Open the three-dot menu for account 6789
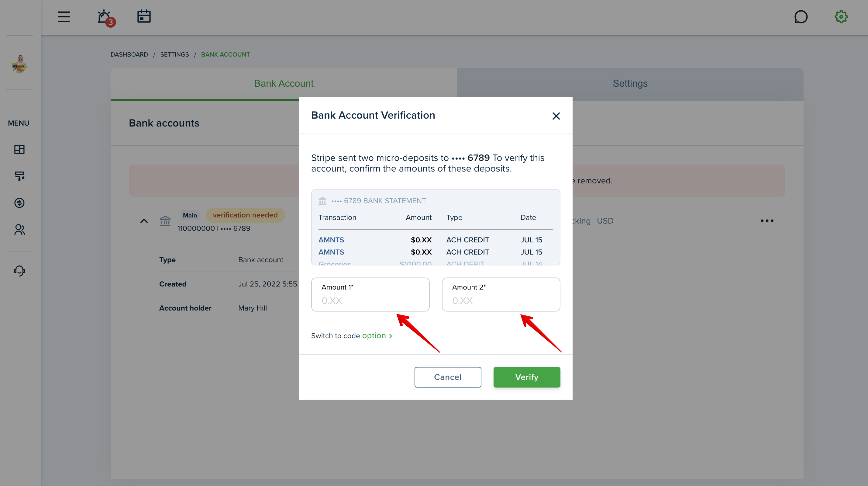 [x=767, y=221]
